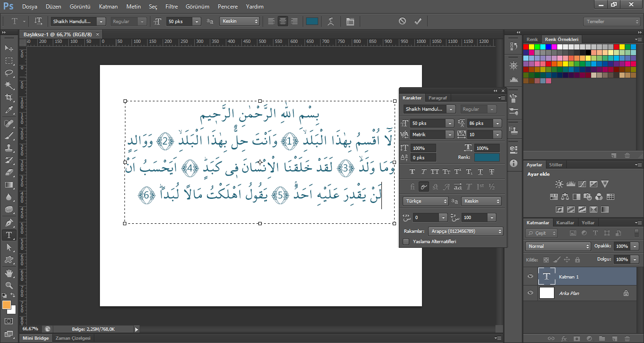Select the Magic Wand tool

click(9, 85)
